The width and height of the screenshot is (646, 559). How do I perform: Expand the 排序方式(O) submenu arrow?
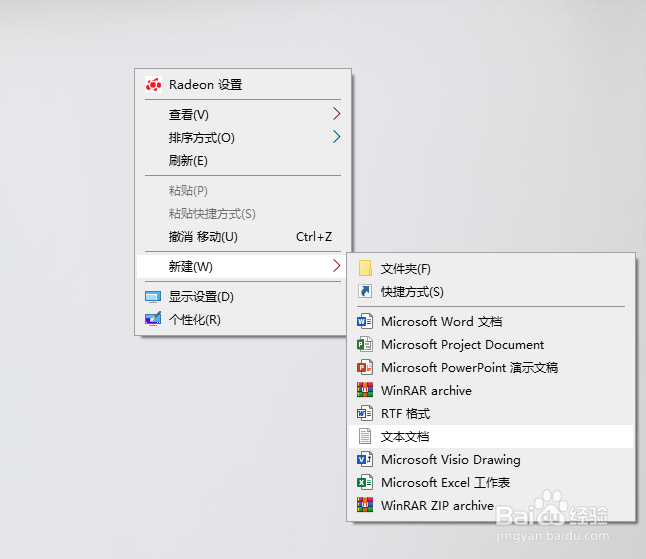(337, 137)
